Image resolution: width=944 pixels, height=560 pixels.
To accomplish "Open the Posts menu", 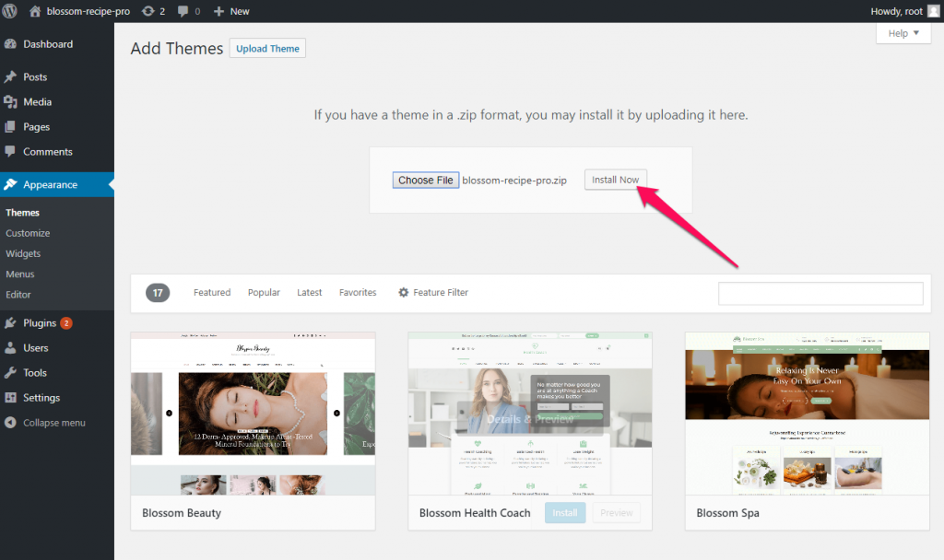I will 35,77.
